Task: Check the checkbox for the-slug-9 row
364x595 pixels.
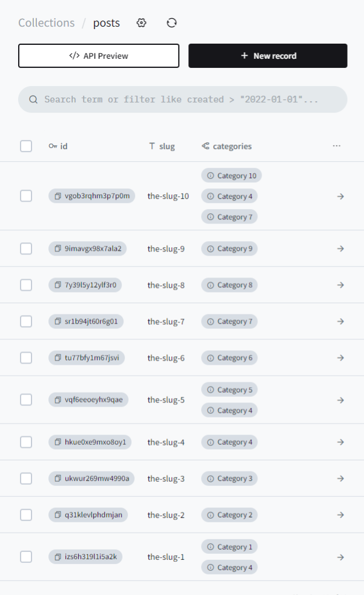Action: click(26, 248)
